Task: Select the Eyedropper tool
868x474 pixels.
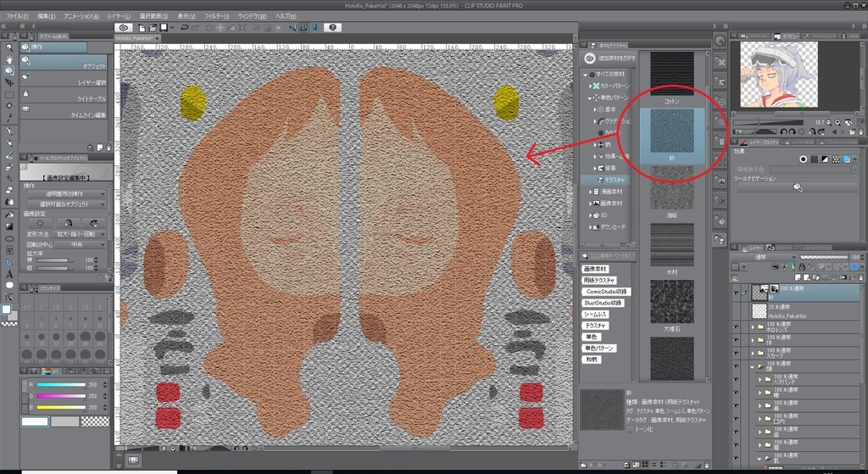Action: click(9, 118)
